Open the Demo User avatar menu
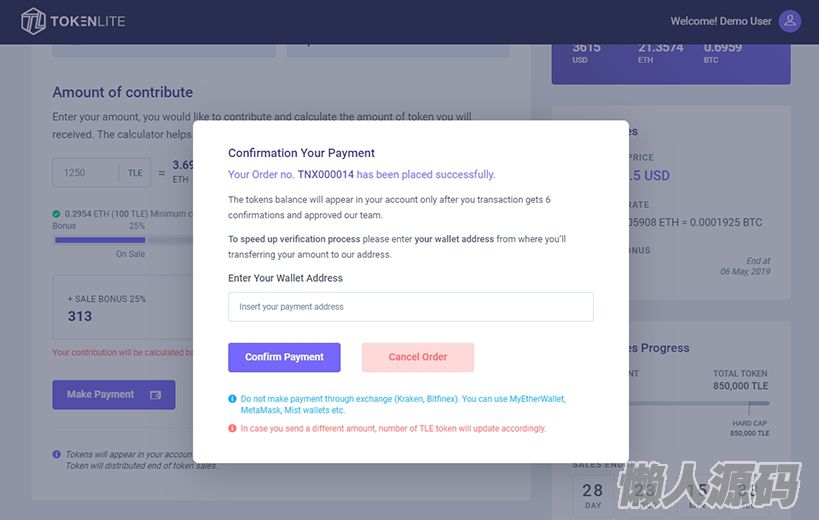Image resolution: width=819 pixels, height=520 pixels. (790, 21)
